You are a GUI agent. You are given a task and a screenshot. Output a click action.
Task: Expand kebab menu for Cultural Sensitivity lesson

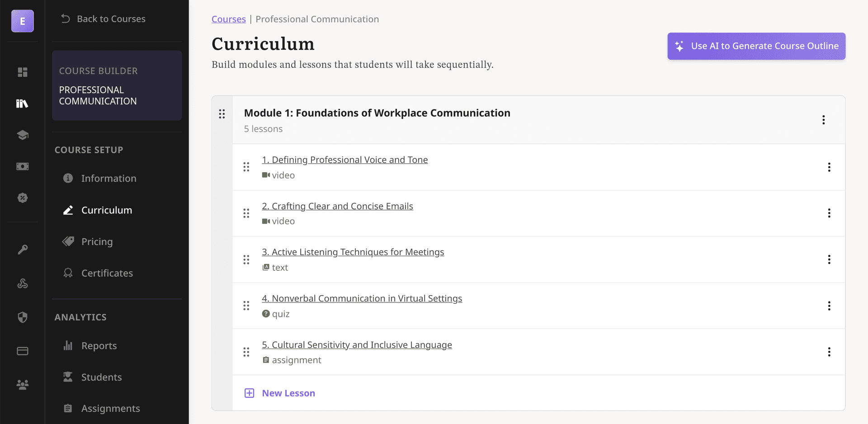tap(829, 352)
